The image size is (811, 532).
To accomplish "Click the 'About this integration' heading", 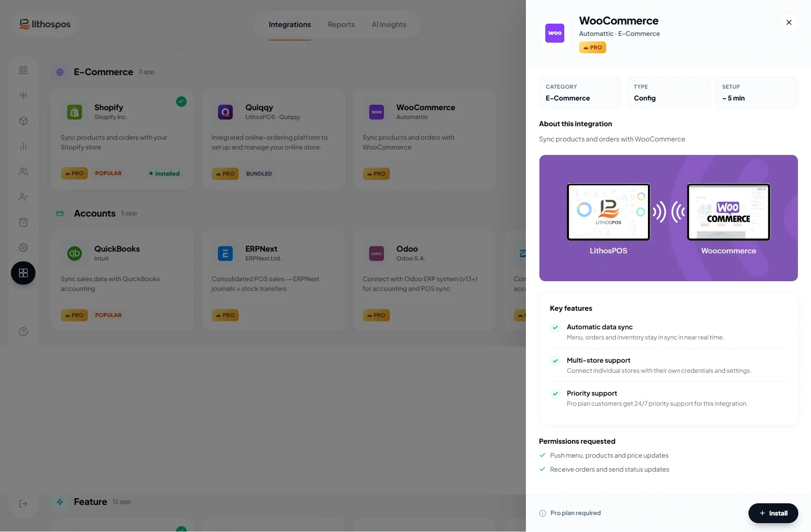I will pos(575,124).
